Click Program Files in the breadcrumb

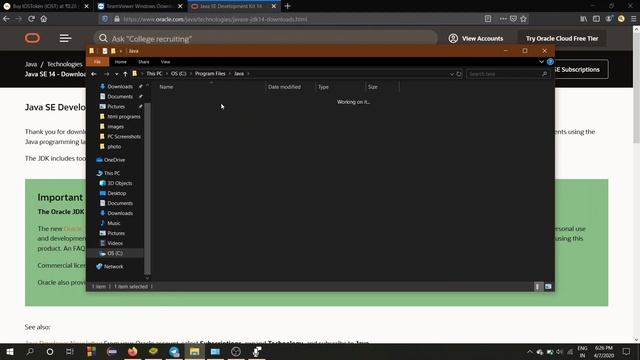[210, 74]
